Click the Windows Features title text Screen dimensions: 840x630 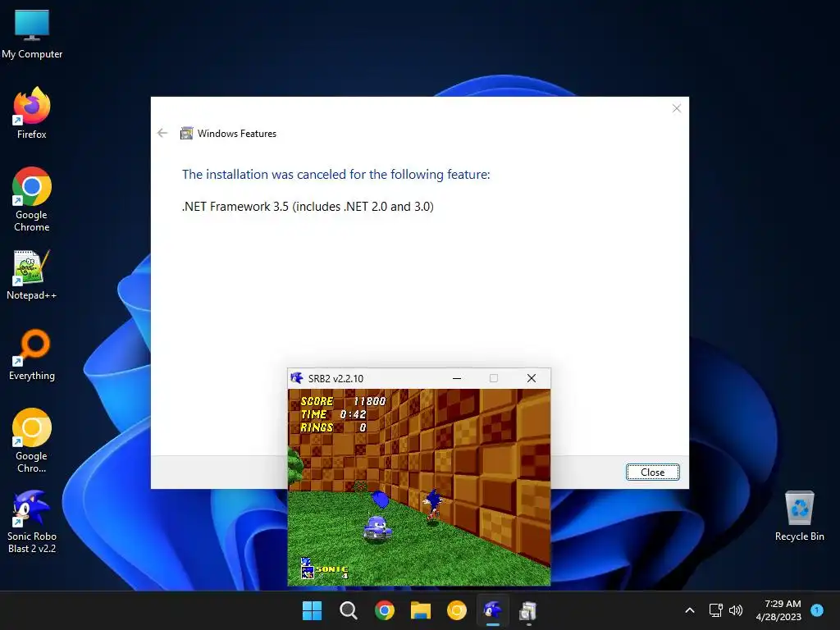coord(237,134)
